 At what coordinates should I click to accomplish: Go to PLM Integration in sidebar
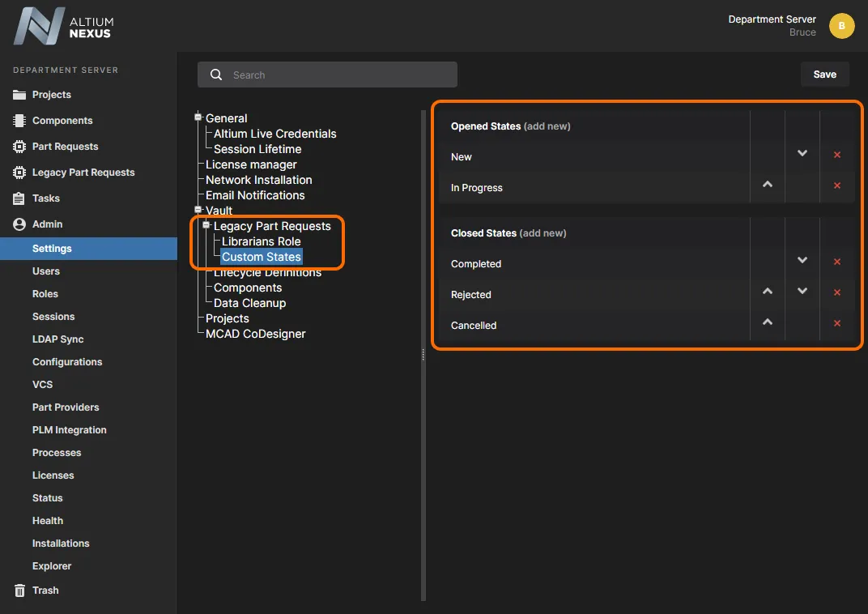tap(70, 430)
